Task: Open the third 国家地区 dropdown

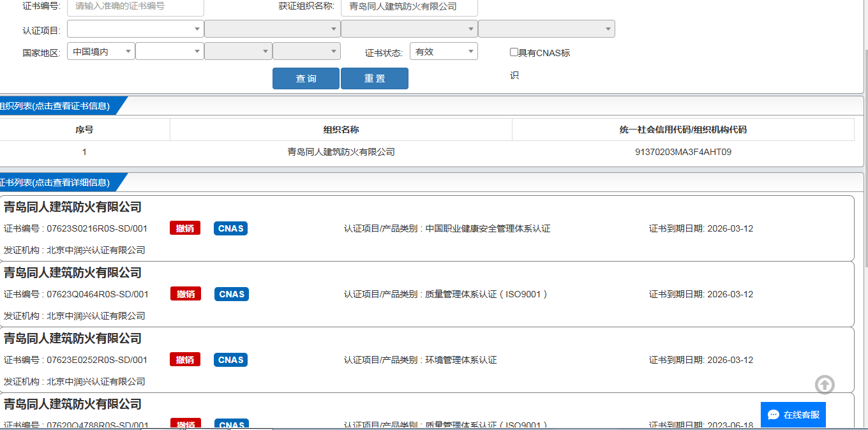Action: [x=238, y=52]
